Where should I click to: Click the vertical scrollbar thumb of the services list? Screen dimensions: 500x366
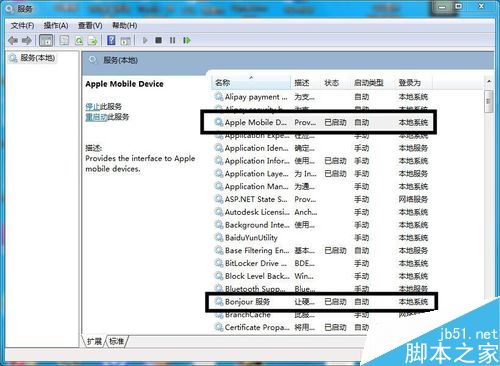[489, 102]
